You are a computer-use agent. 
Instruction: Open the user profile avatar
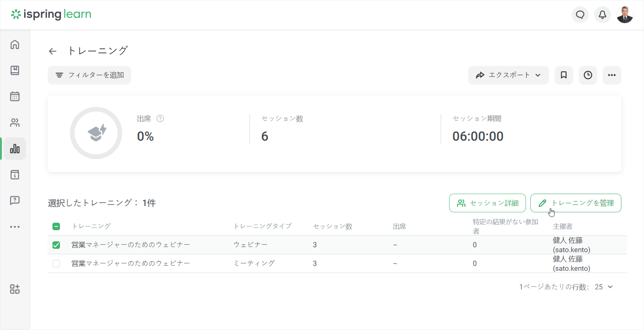click(x=625, y=15)
